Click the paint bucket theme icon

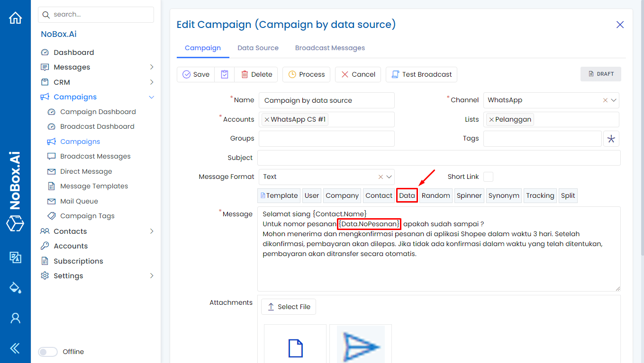tap(15, 287)
